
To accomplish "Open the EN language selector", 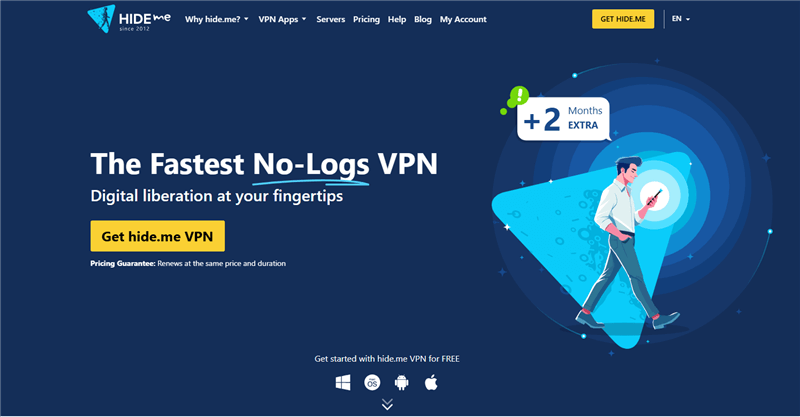I will (x=681, y=19).
